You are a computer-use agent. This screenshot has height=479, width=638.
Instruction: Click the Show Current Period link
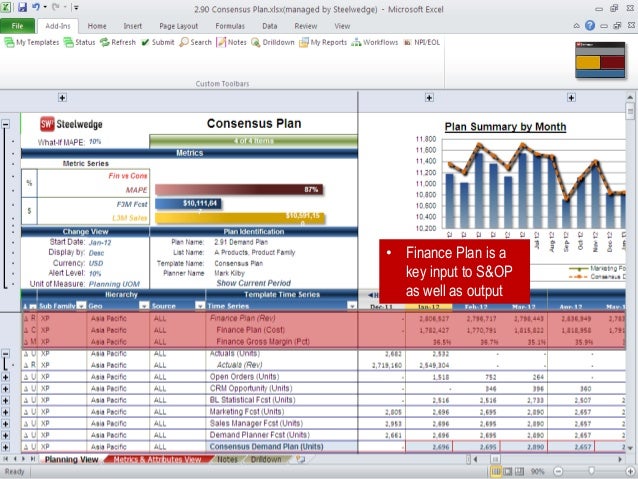pyautogui.click(x=253, y=283)
